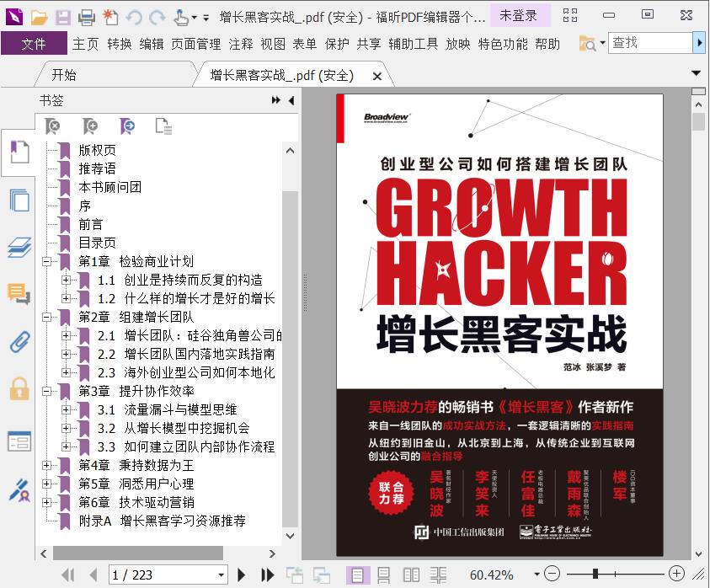Delete the selected bookmark
Image resolution: width=710 pixels, height=588 pixels.
(52, 126)
